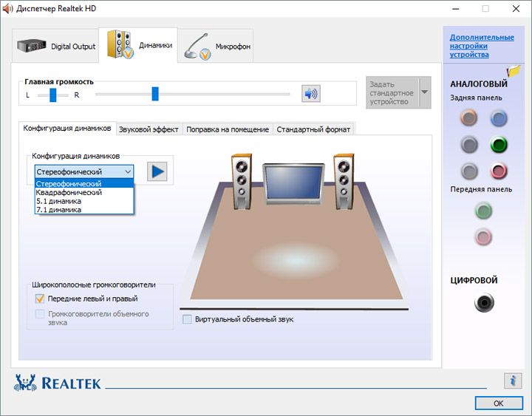
Task: Expand the default device dropdown arrow
Action: coord(424,92)
